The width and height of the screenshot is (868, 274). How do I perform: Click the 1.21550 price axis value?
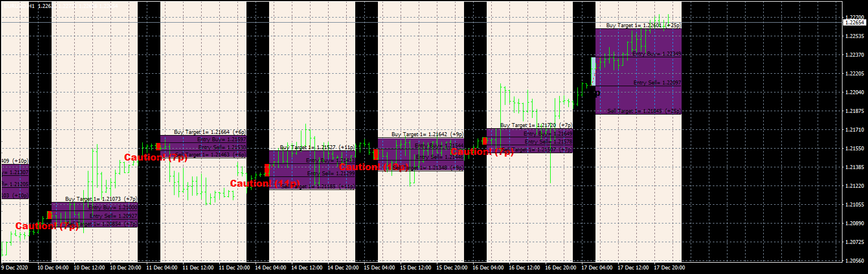(854, 149)
